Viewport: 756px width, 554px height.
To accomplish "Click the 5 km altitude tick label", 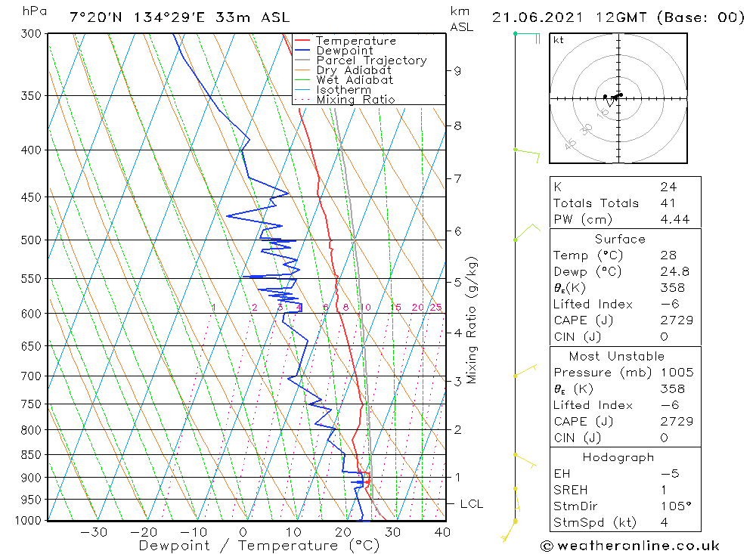I will click(457, 282).
